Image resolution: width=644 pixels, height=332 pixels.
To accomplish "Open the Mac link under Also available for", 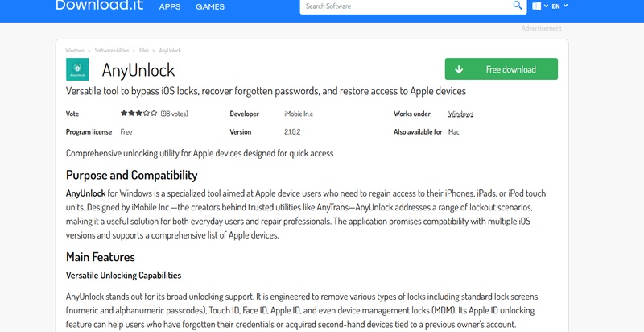I will click(x=453, y=132).
